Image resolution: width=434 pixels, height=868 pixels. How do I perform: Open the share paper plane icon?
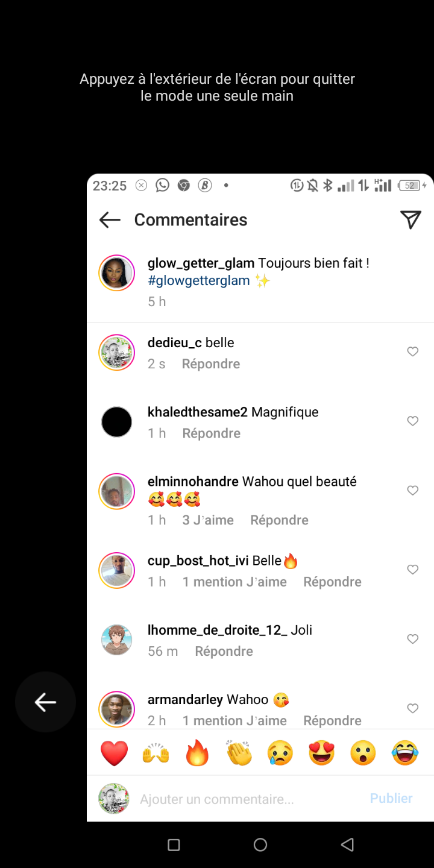click(410, 220)
